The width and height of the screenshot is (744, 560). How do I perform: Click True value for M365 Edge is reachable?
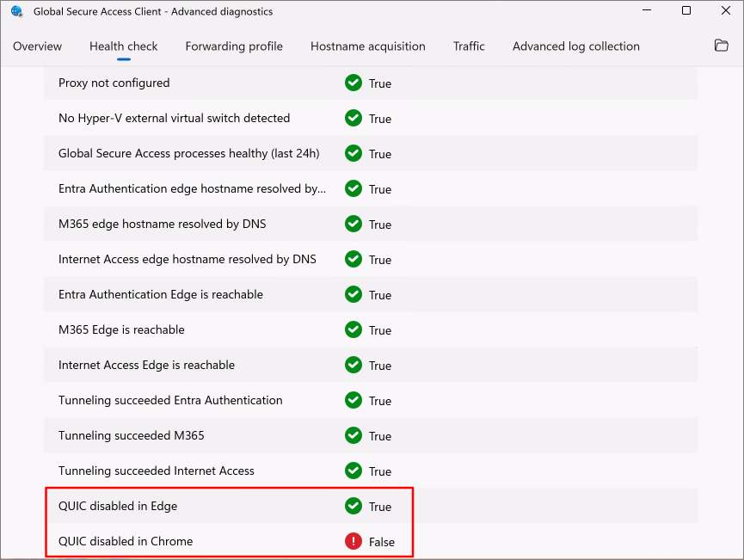click(380, 331)
